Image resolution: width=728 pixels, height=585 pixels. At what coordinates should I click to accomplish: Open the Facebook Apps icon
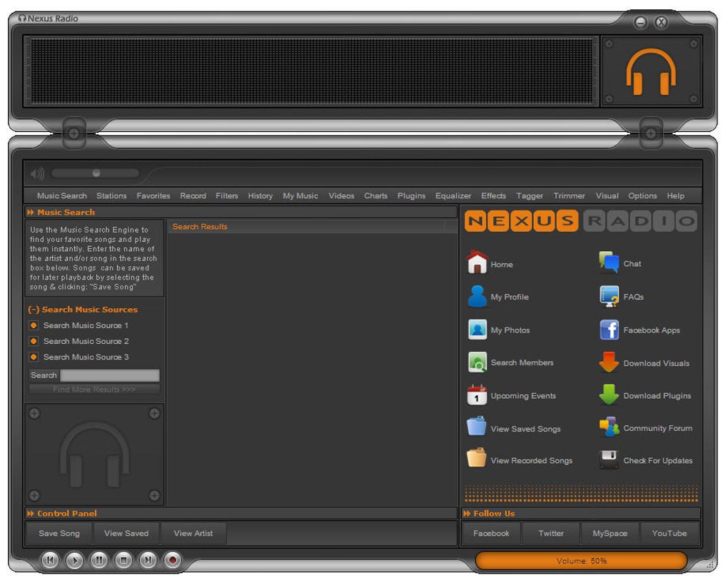609,330
